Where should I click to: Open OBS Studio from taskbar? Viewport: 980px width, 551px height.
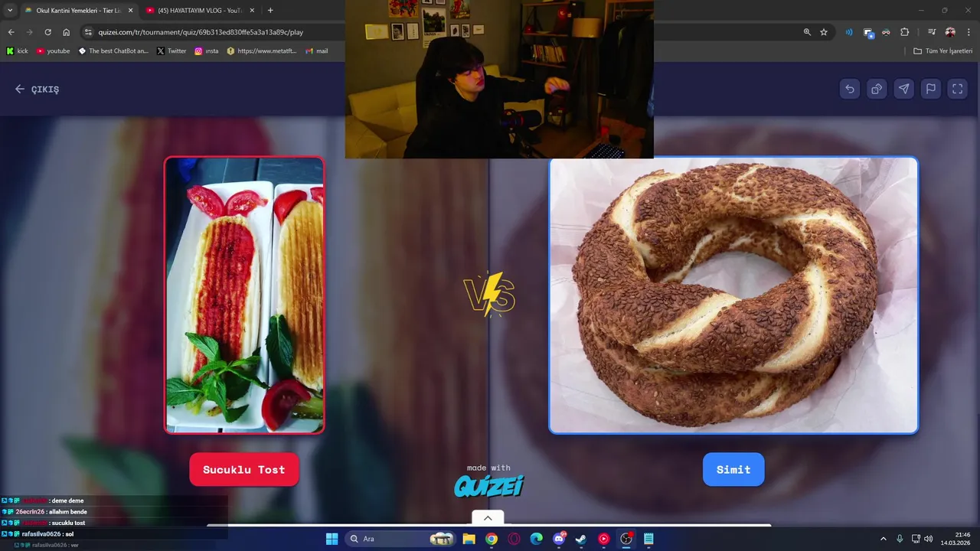(626, 539)
